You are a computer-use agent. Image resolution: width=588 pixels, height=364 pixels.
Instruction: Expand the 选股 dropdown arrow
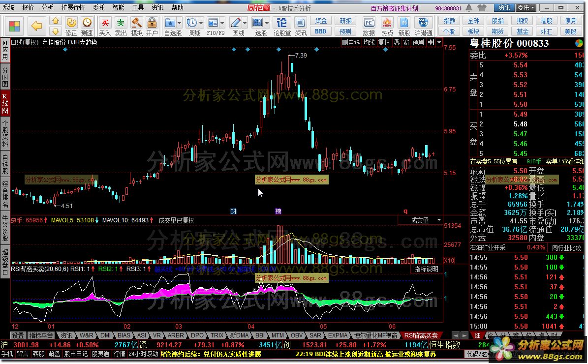267,23
